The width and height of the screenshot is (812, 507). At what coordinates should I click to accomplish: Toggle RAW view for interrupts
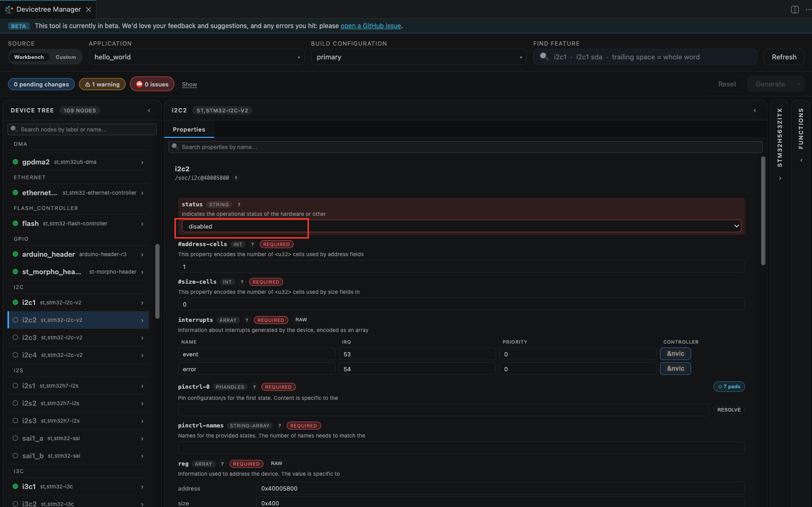pyautogui.click(x=301, y=320)
